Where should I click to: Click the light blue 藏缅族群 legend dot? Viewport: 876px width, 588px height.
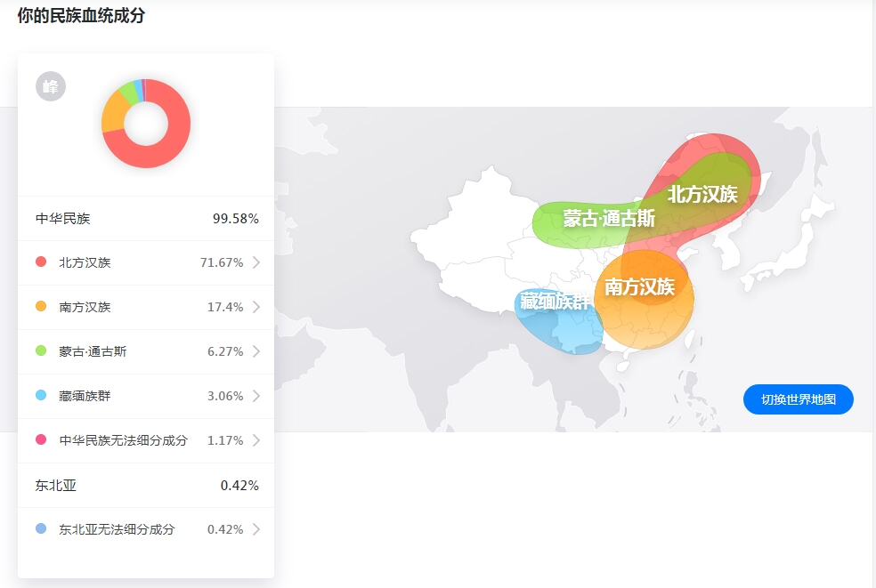pyautogui.click(x=41, y=396)
